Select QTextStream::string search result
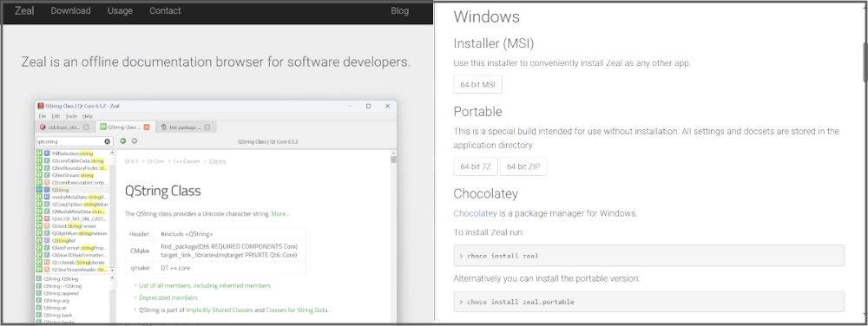This screenshot has width=868, height=326. tap(73, 175)
